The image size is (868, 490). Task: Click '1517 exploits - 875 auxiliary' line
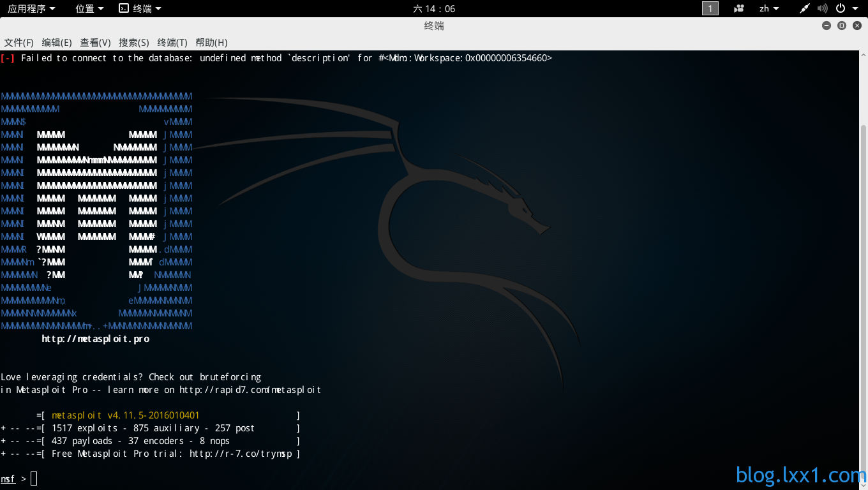(x=153, y=428)
